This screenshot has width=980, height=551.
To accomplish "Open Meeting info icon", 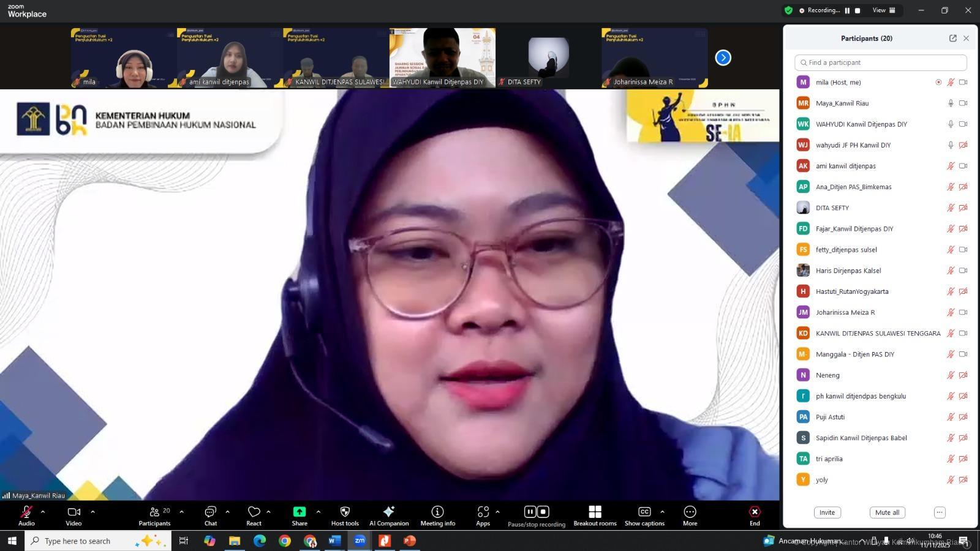I will click(437, 512).
